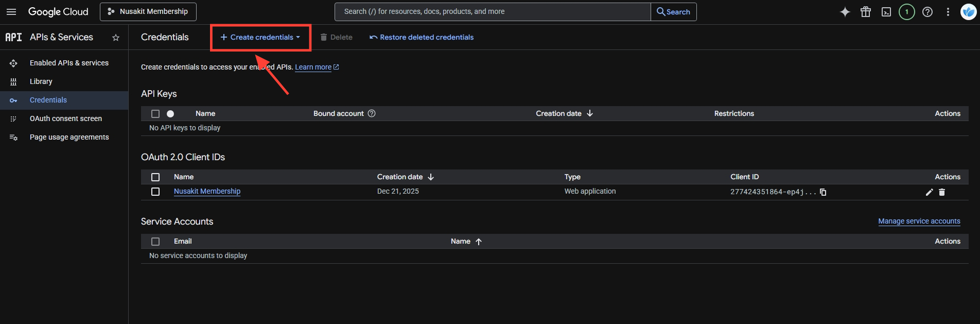980x324 pixels.
Task: Open the three-dot more options menu
Action: click(x=948, y=12)
